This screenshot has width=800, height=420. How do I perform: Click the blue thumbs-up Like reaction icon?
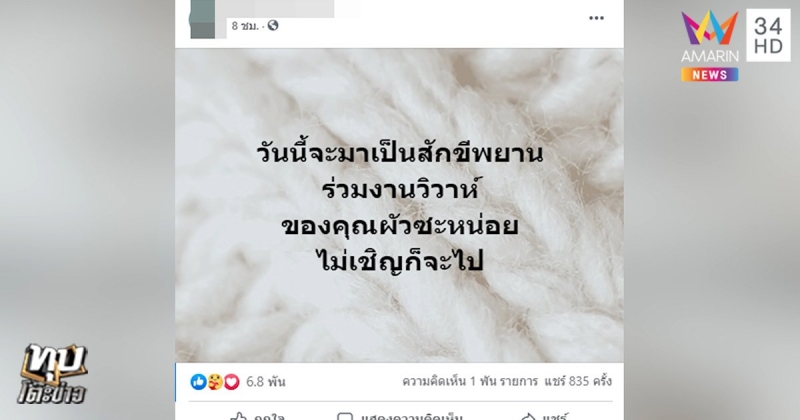[x=198, y=382]
